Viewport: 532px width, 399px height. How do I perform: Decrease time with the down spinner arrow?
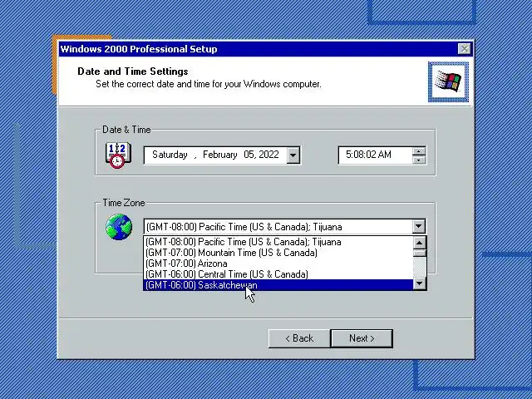[419, 160]
